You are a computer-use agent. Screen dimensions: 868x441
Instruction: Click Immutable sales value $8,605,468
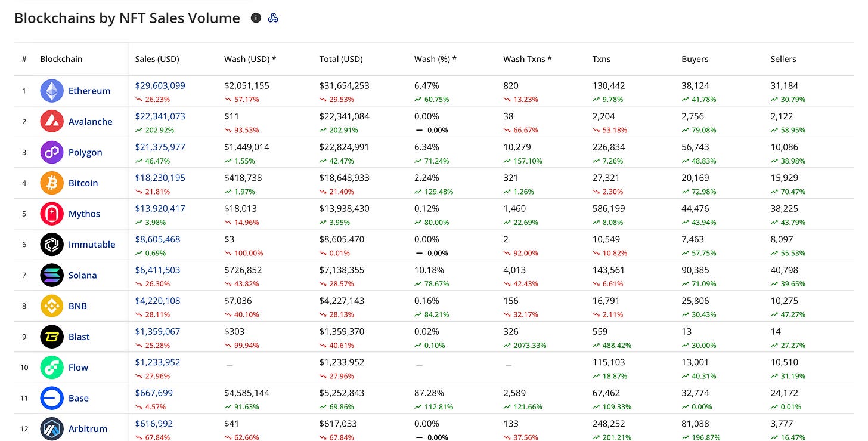pyautogui.click(x=158, y=239)
